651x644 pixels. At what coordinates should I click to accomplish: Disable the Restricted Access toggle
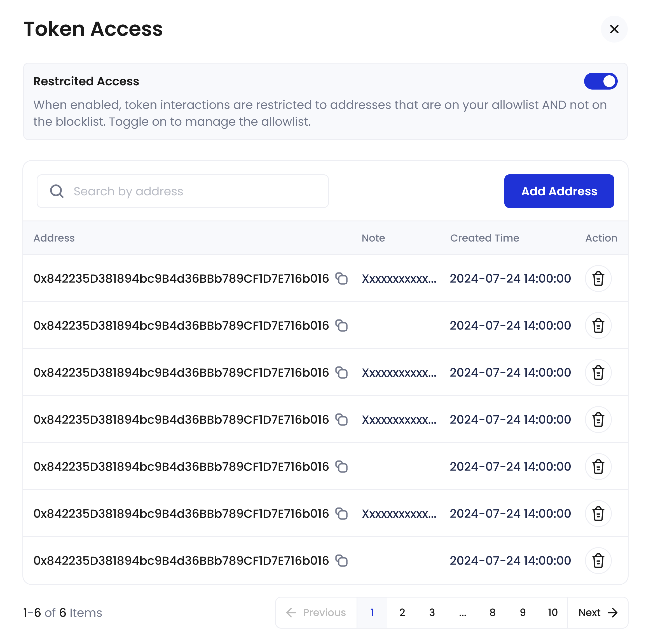(x=601, y=81)
